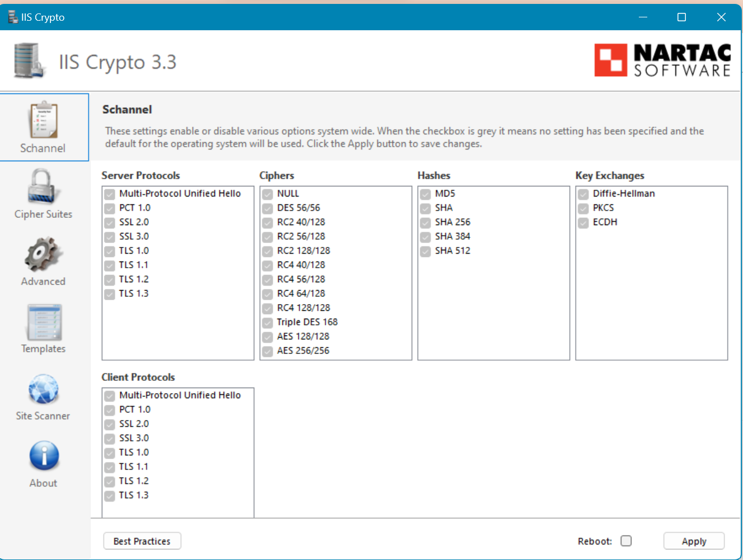Uncheck the MD5 hash option
Viewport: 743px width, 560px height.
point(425,194)
